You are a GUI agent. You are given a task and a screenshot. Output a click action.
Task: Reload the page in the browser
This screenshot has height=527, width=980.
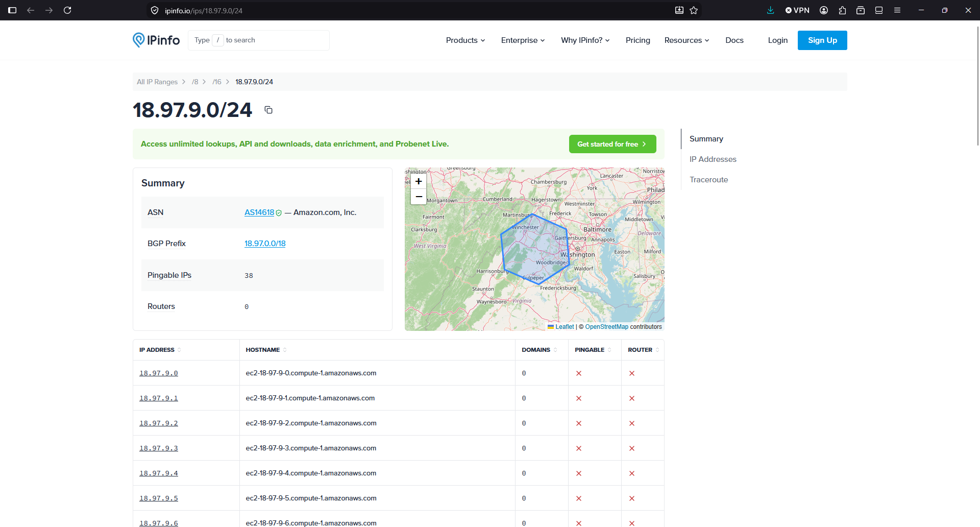pyautogui.click(x=67, y=10)
